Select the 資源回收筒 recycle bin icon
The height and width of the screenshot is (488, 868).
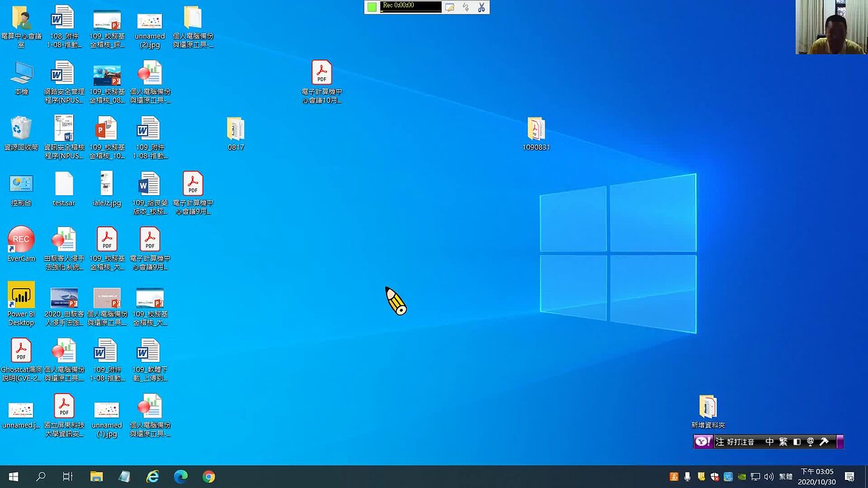point(21,133)
